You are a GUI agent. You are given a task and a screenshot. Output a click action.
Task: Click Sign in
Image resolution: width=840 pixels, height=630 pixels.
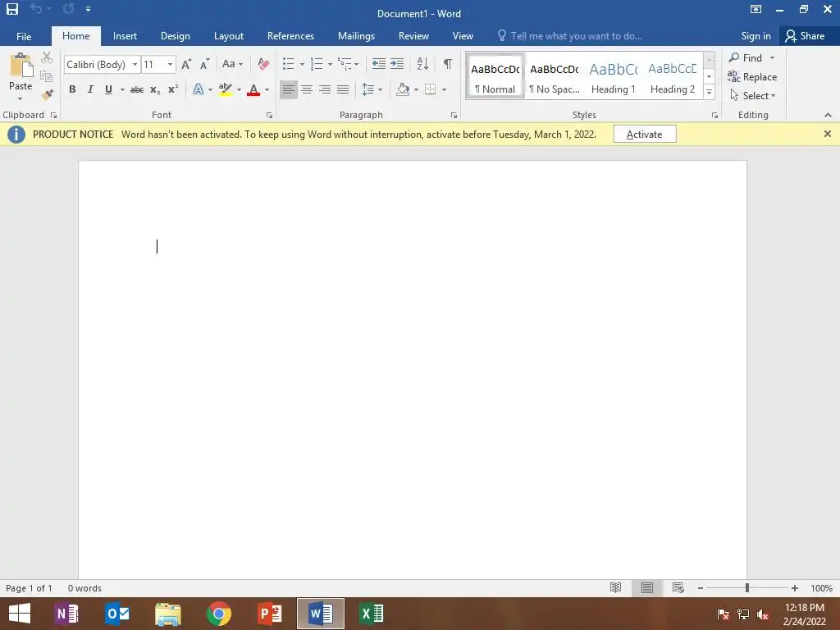click(756, 36)
